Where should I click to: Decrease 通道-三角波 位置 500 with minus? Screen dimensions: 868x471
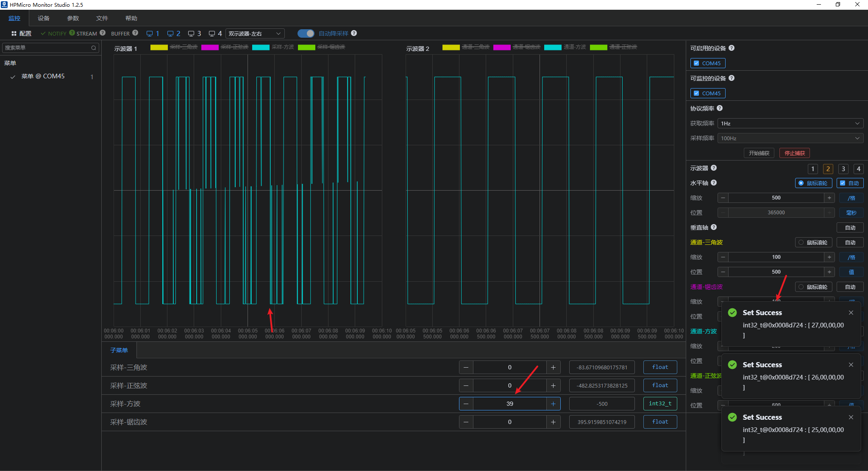pyautogui.click(x=723, y=272)
